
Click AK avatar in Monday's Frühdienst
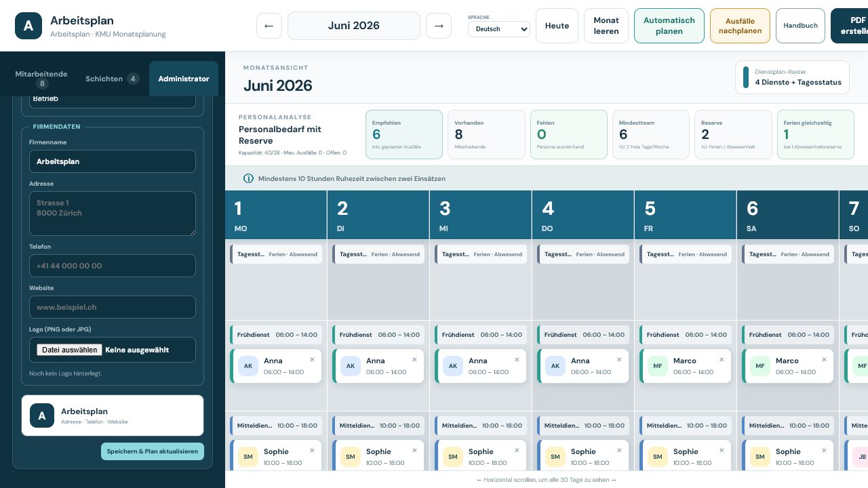[x=248, y=366]
